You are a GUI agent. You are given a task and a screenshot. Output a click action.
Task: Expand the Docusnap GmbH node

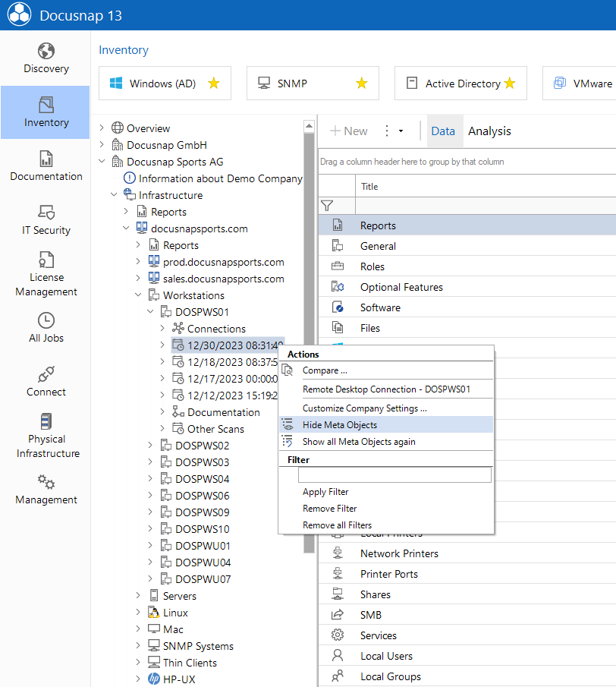102,144
